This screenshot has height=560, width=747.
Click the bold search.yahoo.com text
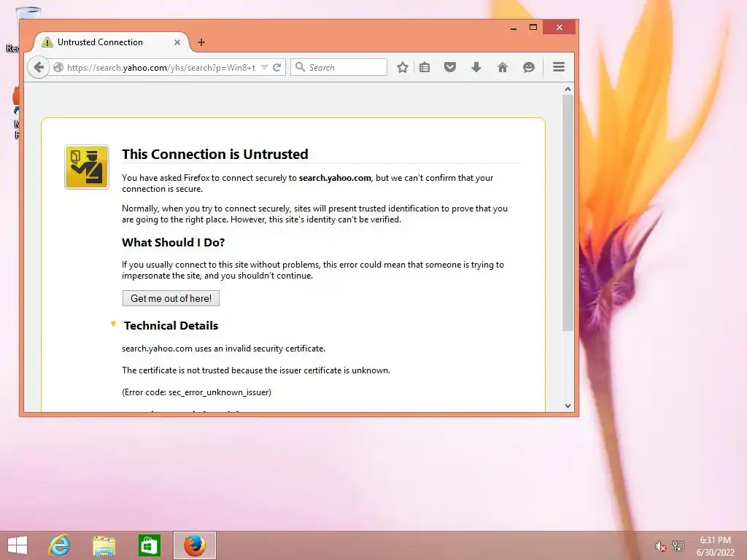pos(335,178)
